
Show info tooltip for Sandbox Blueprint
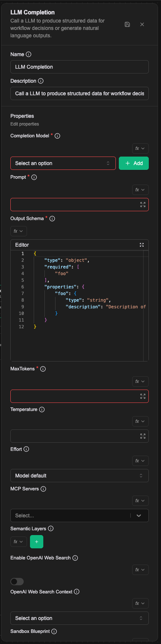point(54,631)
